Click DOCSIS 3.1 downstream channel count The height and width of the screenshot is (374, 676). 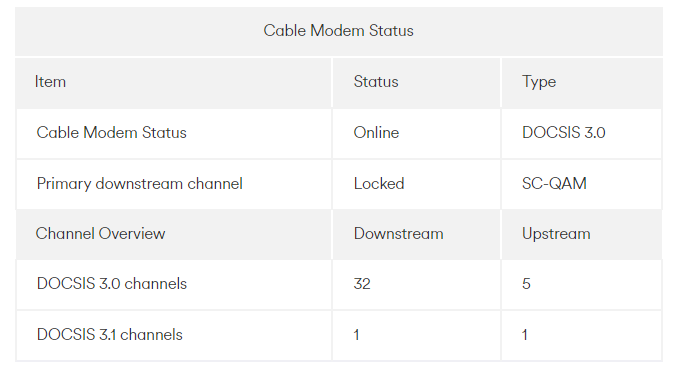357,334
